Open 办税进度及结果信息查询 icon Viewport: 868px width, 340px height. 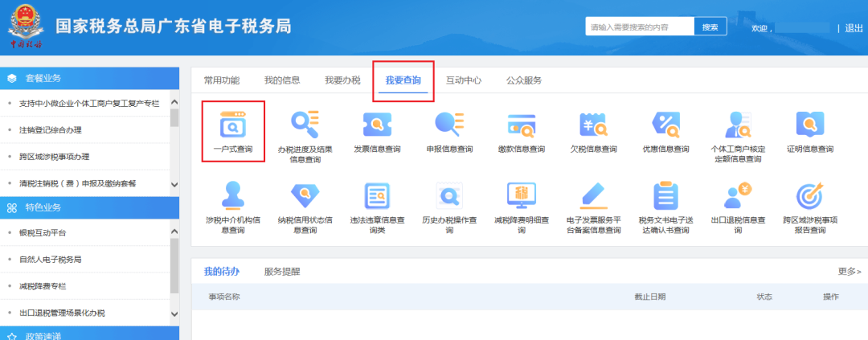pos(305,125)
